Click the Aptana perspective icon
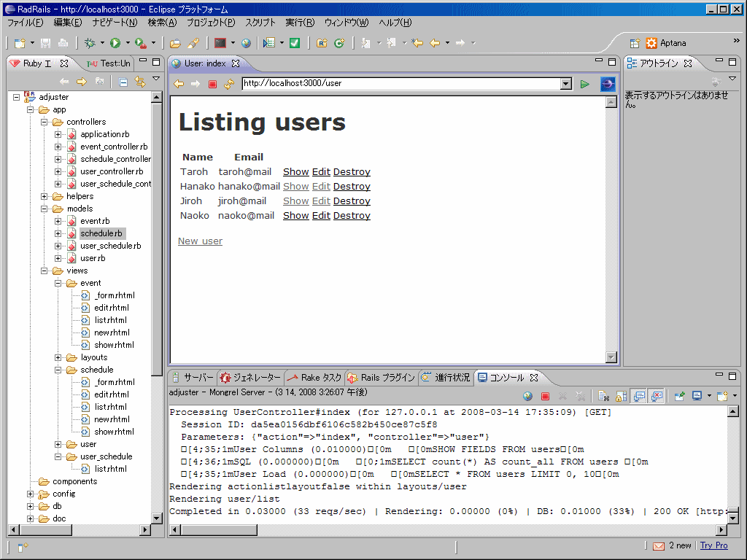 [x=651, y=43]
